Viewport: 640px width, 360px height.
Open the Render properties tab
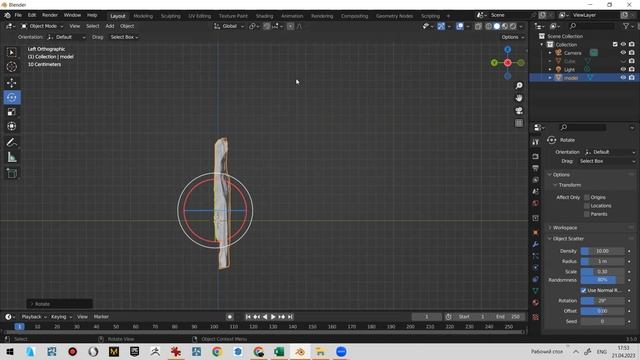(x=536, y=156)
